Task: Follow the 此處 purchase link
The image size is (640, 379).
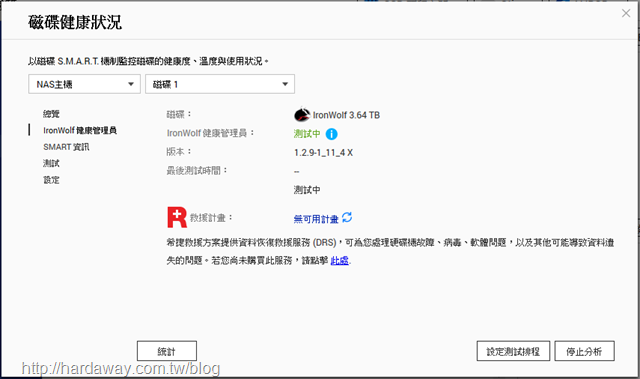Action: pos(340,260)
